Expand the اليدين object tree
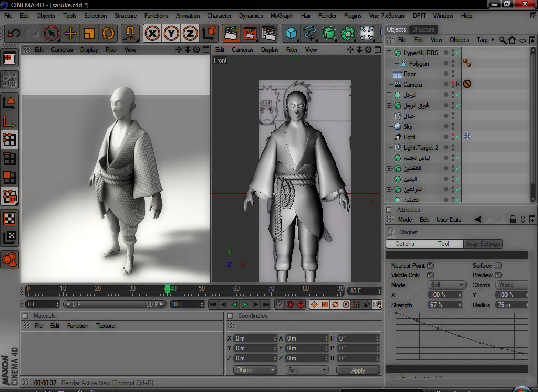 389,179
